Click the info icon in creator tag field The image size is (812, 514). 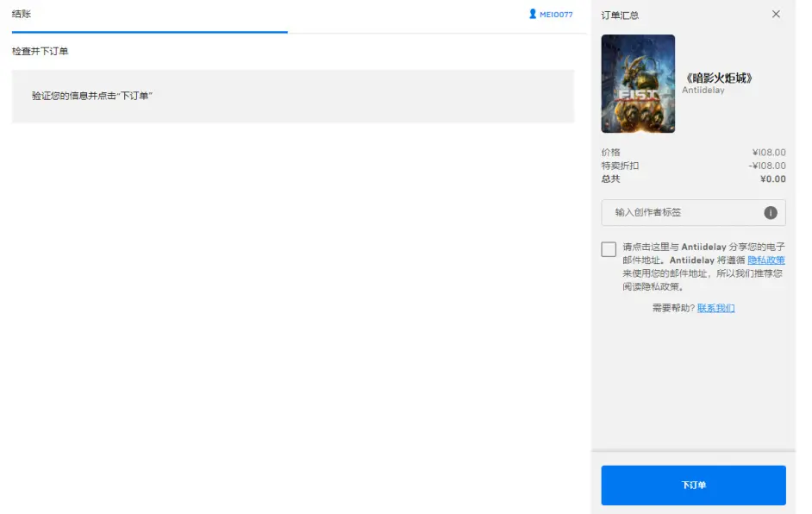click(x=770, y=213)
